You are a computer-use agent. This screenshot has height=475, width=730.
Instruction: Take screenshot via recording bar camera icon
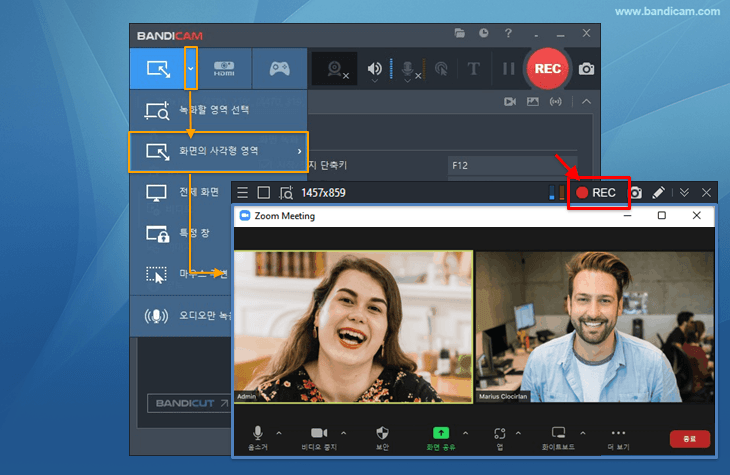pos(636,193)
